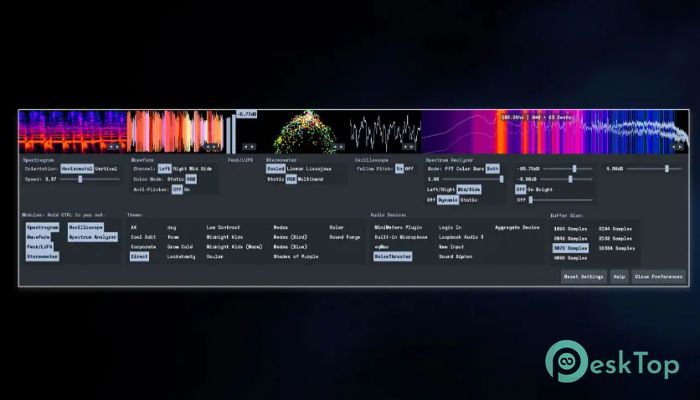
Task: Click the Stereometer scatter preview
Action: click(304, 132)
